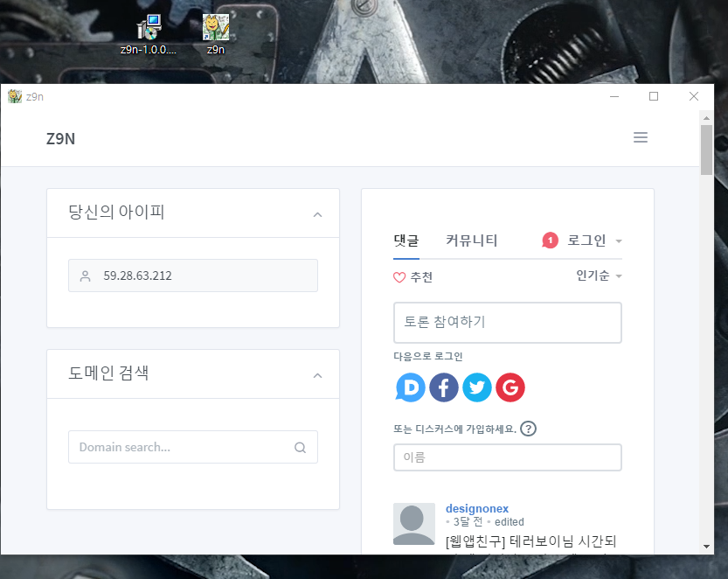Screen dimensions: 728x579
Task: Click the 도메인 검색 heading text
Action: pos(108,373)
